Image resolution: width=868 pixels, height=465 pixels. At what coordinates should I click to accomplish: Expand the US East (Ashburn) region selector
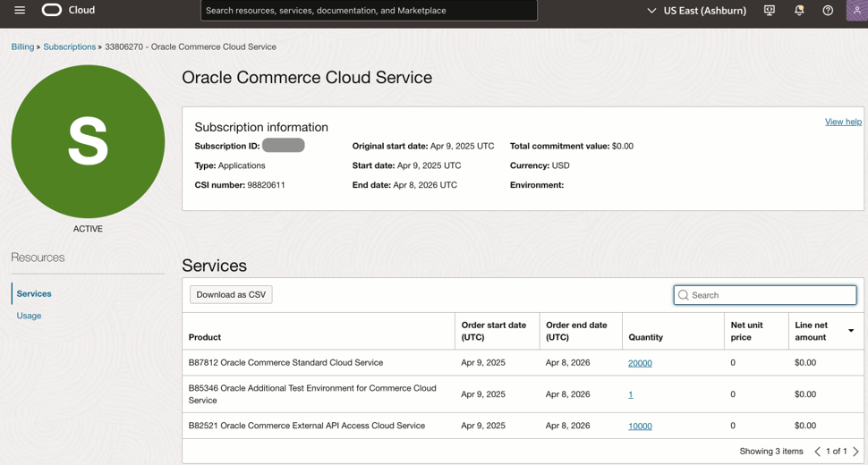[697, 11]
